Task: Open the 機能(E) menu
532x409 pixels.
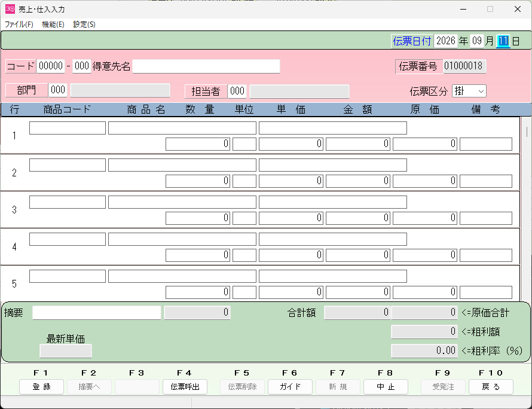Action: click(53, 25)
